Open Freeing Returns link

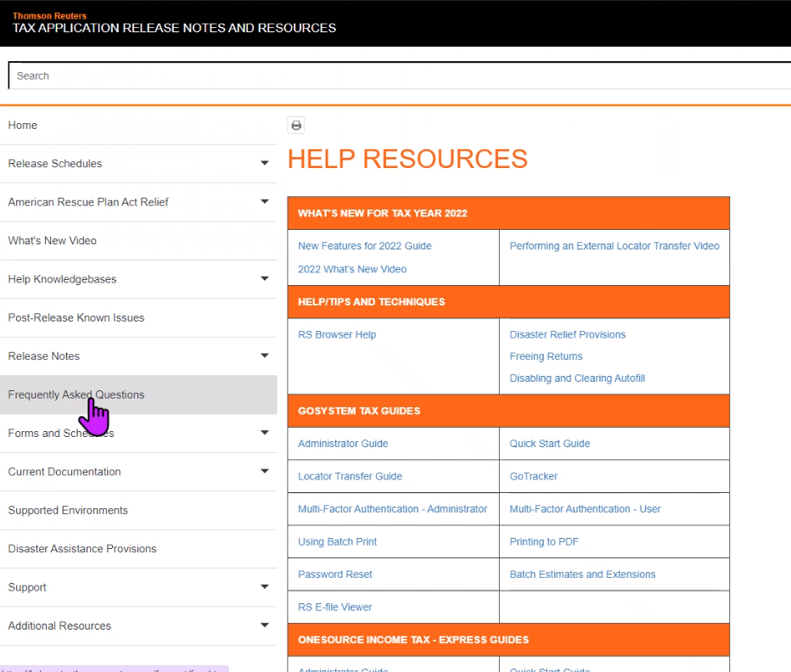point(546,356)
